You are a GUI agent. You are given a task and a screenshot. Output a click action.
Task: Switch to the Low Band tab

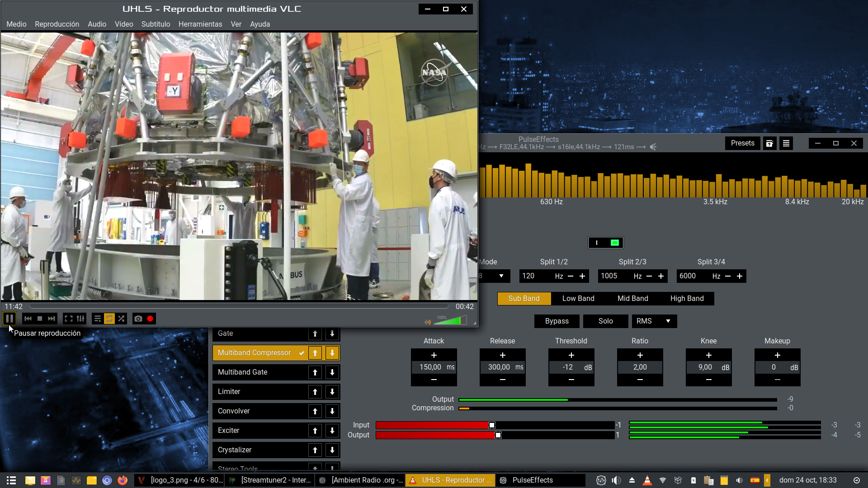point(578,299)
